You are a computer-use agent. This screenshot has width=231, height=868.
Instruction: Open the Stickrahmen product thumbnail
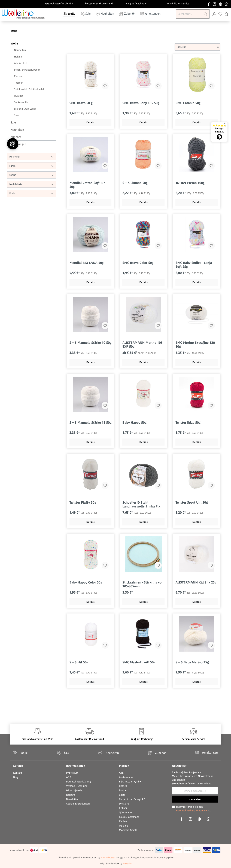(143, 554)
